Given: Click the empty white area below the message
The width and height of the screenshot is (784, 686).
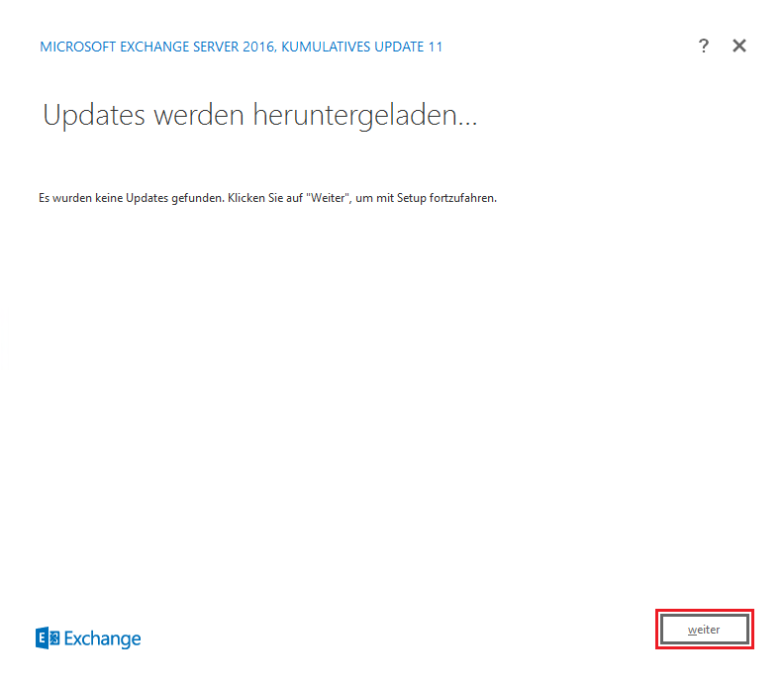Looking at the screenshot, I should 392,396.
